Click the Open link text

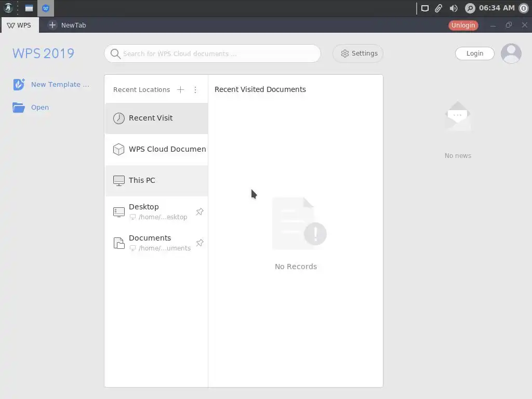click(40, 107)
